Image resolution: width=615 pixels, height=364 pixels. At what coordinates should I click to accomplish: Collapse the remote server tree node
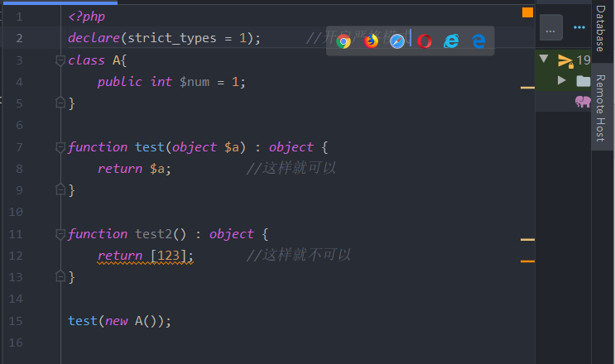coord(544,59)
